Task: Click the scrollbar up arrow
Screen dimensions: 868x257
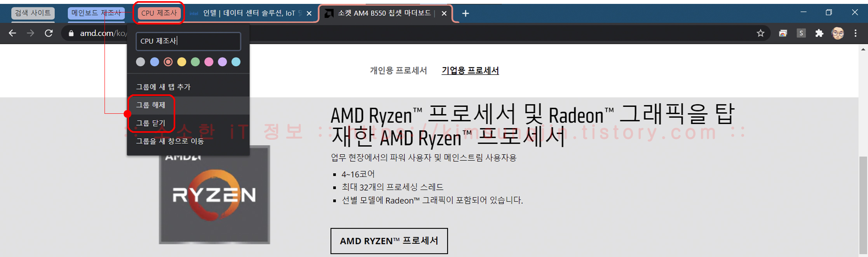Action: click(863, 49)
